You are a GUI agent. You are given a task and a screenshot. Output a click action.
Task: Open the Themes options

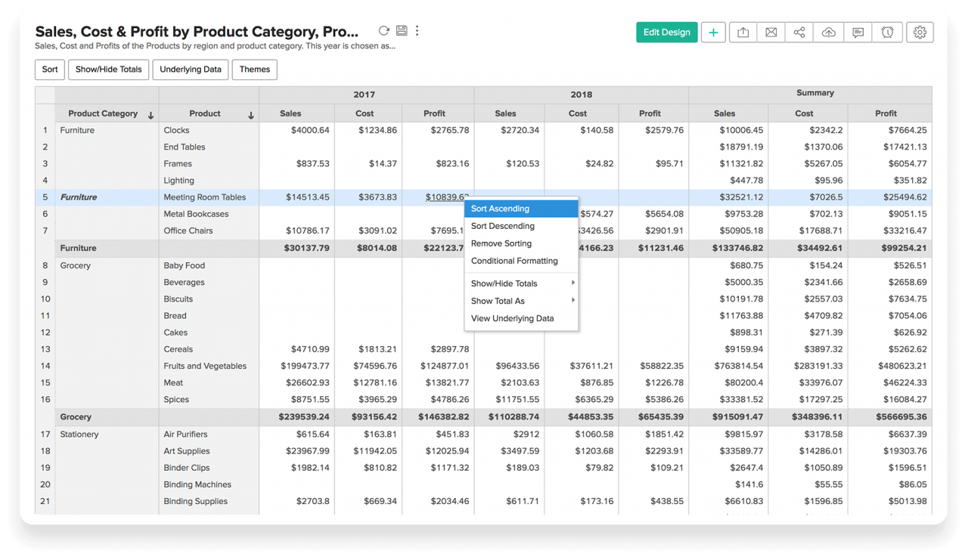click(254, 69)
